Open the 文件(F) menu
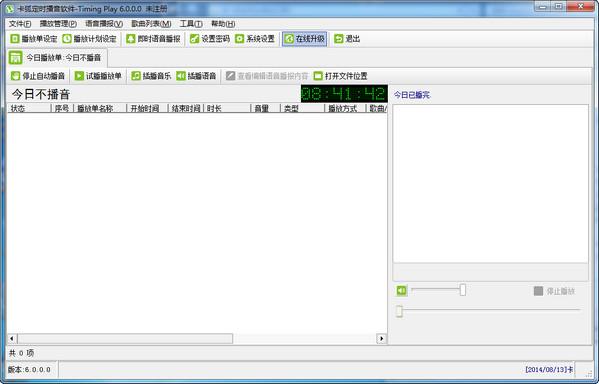Screen dimensions: 599x384 pos(20,24)
